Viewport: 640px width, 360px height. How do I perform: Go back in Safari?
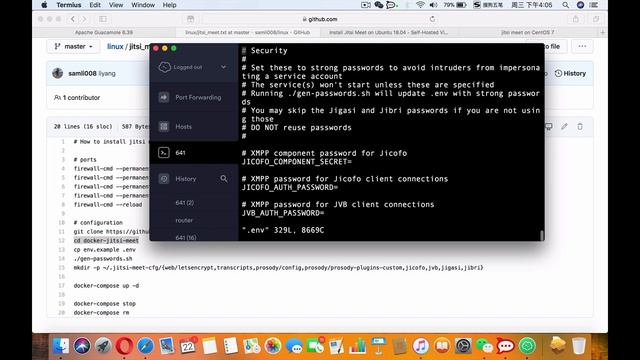tap(73, 19)
